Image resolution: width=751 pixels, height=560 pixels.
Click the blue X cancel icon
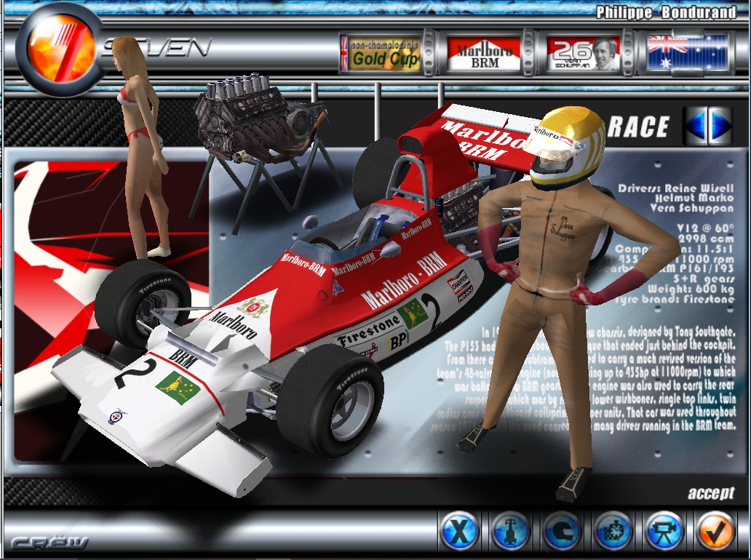pos(459,530)
